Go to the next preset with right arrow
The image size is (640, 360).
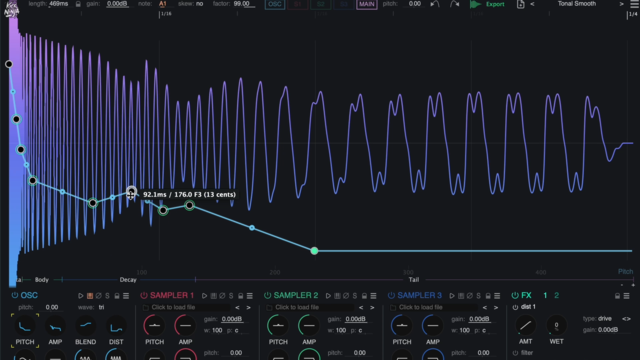click(x=621, y=4)
